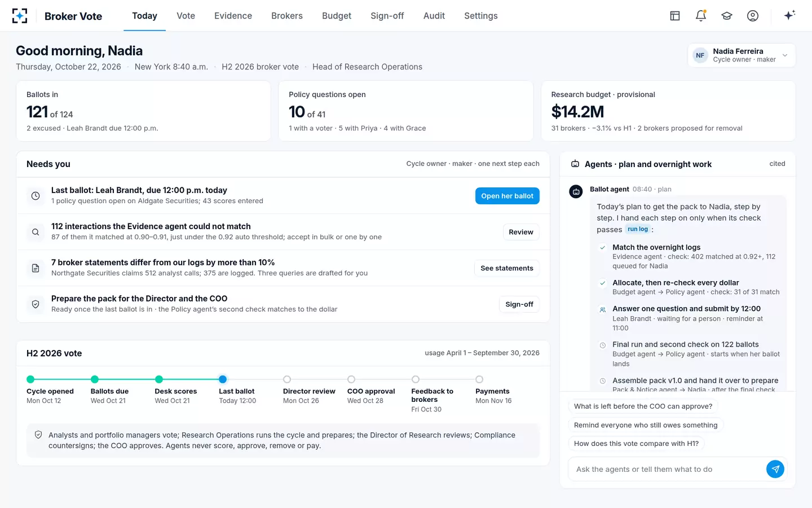812x508 pixels.
Task: Select Director review timeline marker
Action: click(x=287, y=379)
